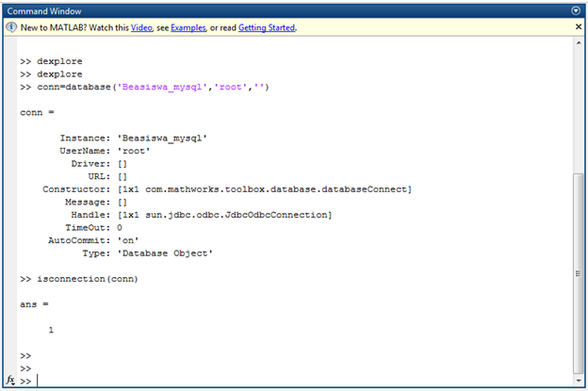The image size is (588, 391).
Task: Open the Command Window actions menu
Action: (577, 9)
